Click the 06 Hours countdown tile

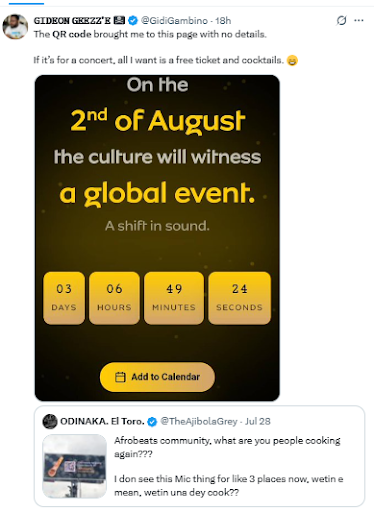pyautogui.click(x=114, y=298)
